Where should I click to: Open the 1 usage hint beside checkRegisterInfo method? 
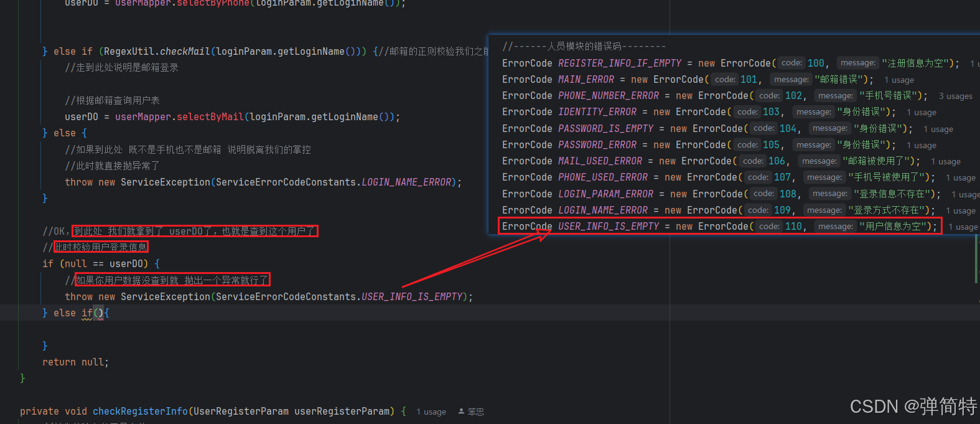(431, 412)
